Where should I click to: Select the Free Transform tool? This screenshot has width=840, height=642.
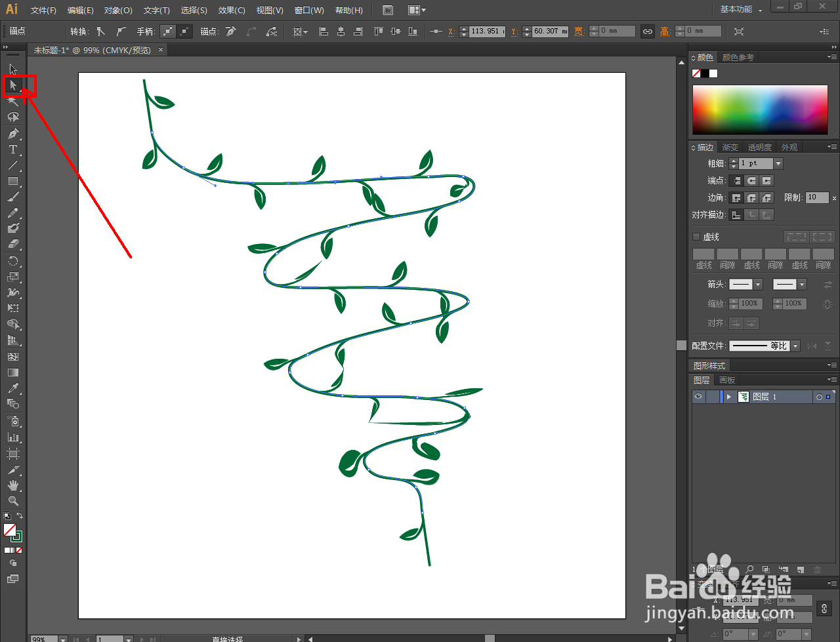pos(13,308)
